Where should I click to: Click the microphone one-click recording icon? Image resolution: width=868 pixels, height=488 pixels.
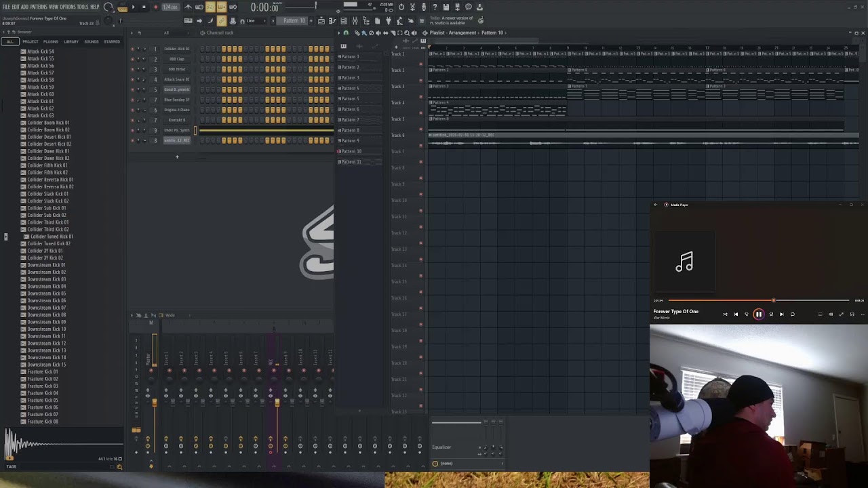(x=424, y=7)
